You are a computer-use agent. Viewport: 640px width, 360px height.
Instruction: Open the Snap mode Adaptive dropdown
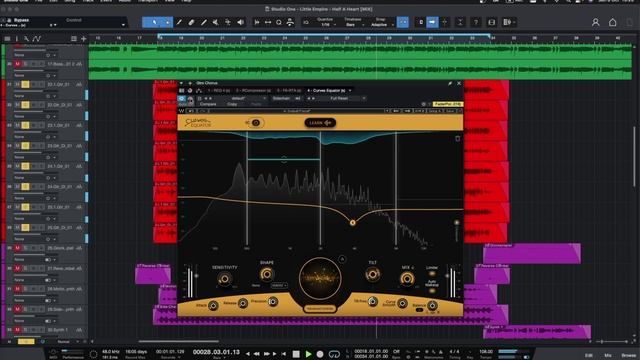[x=381, y=24]
